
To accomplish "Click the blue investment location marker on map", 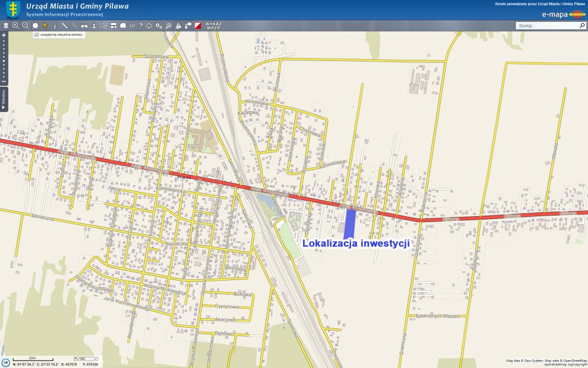I will coord(349,223).
